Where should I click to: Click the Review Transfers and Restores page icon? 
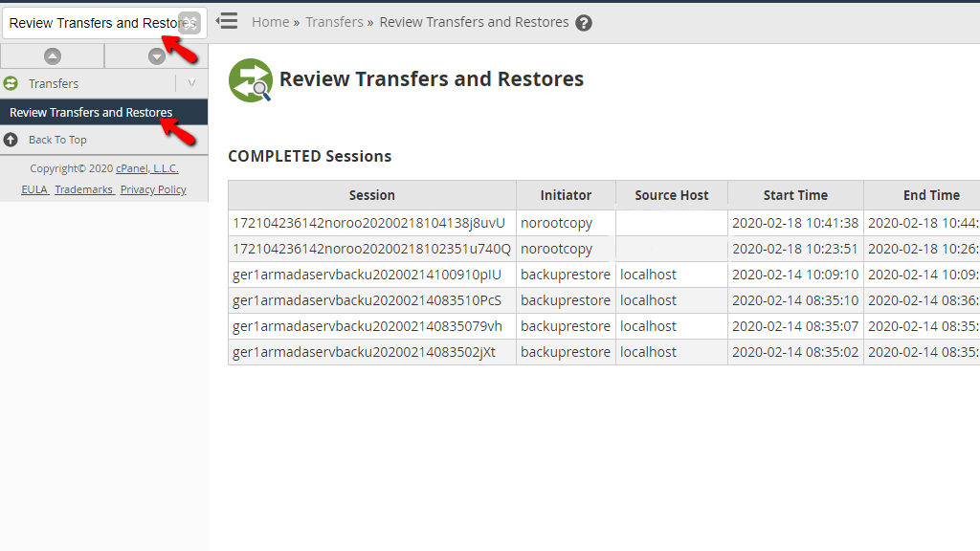coord(251,80)
